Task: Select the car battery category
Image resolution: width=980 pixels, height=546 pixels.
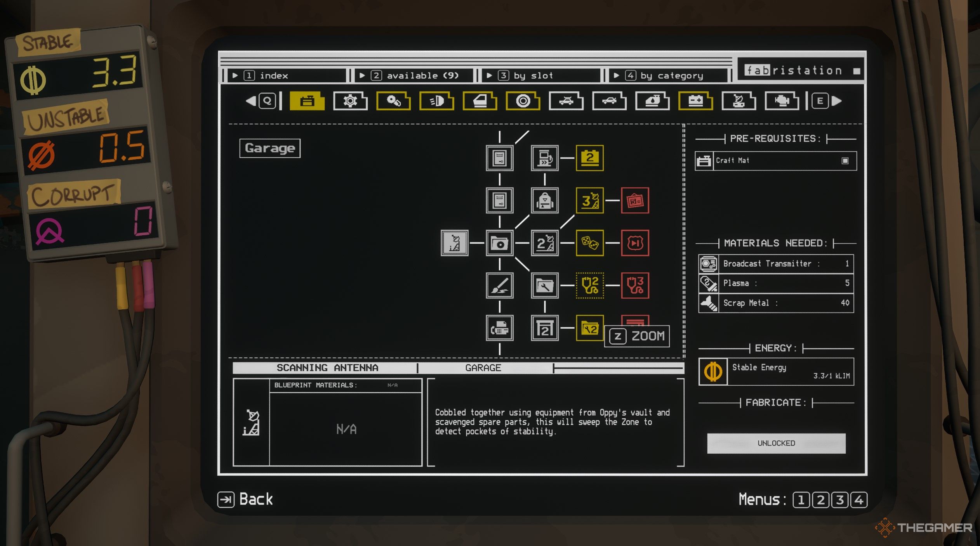Action: 695,101
